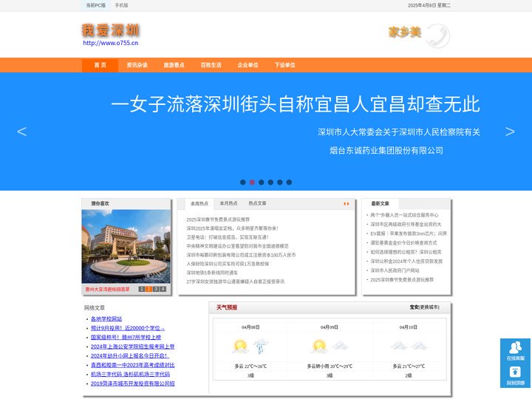The image size is (532, 399).
Task: Open article 深圳地铁5条新线同时通车
Action: (212, 273)
